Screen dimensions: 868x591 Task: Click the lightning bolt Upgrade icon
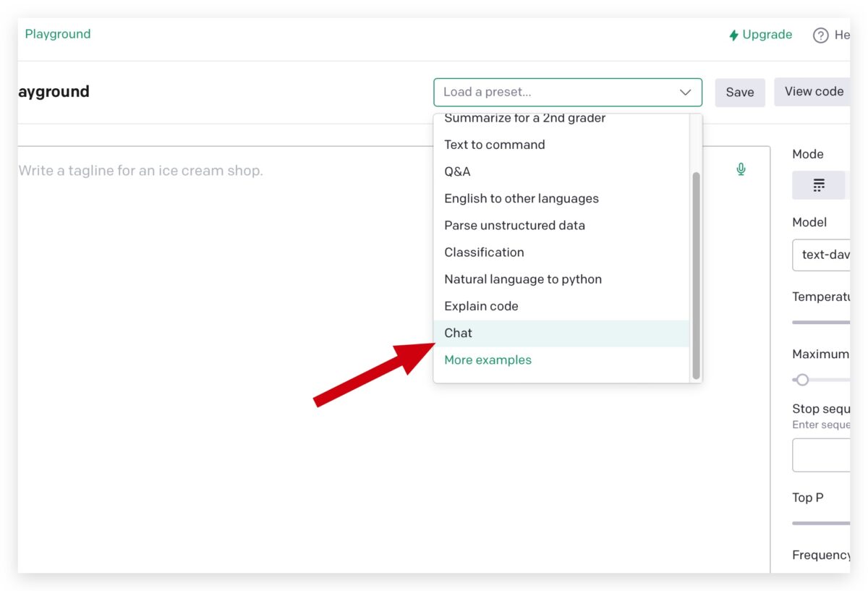pos(733,35)
